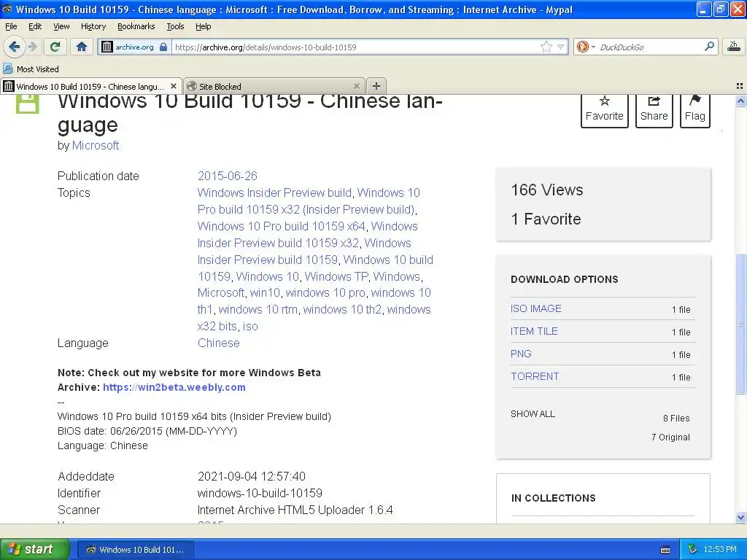Click the system tray clock 12:53 PM

[x=720, y=550]
